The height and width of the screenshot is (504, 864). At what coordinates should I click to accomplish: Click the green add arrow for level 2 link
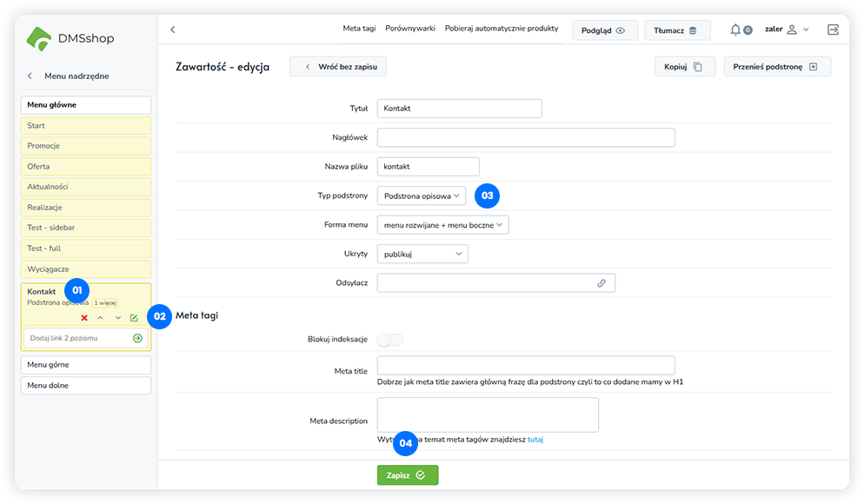[137, 338]
